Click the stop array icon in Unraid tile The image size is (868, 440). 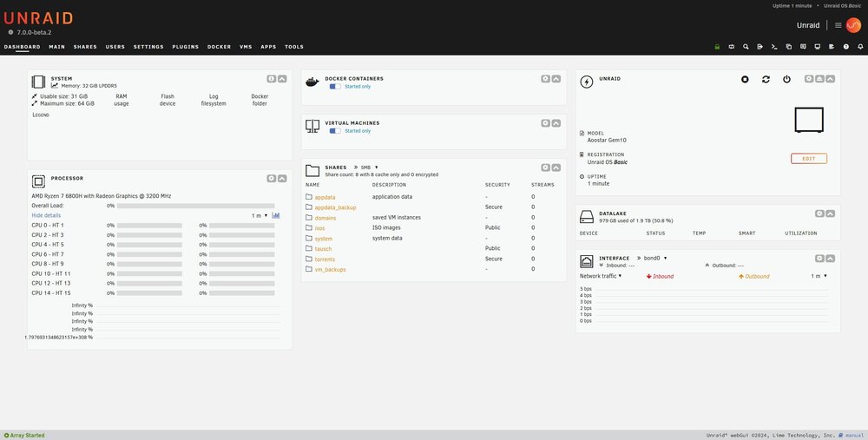coord(745,79)
